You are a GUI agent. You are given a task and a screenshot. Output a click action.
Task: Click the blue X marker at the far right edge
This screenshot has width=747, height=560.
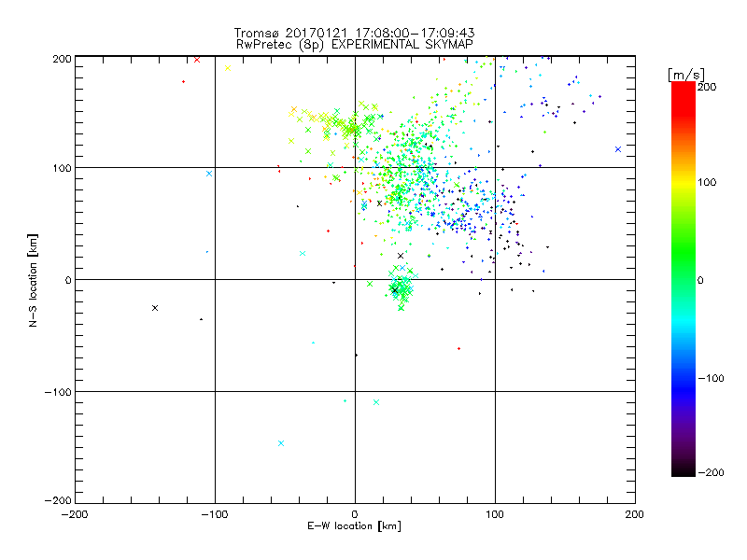click(x=618, y=149)
